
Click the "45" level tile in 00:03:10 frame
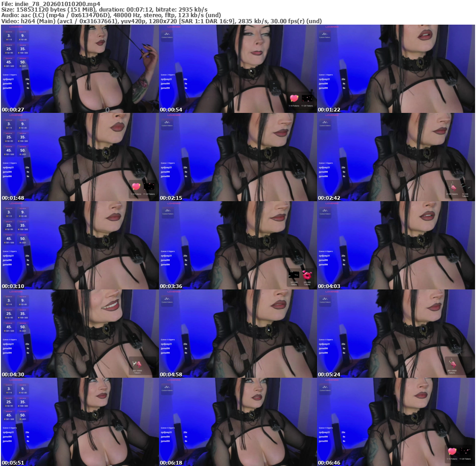pyautogui.click(x=9, y=239)
